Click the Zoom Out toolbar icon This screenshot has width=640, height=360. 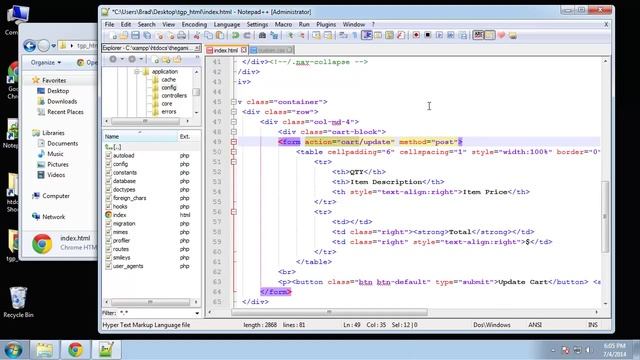pyautogui.click(x=302, y=36)
